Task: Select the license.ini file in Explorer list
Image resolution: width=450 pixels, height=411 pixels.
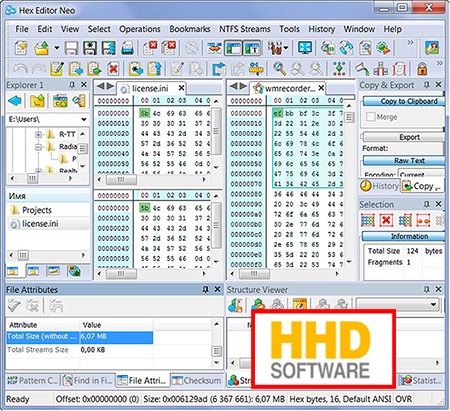Action: (x=48, y=224)
